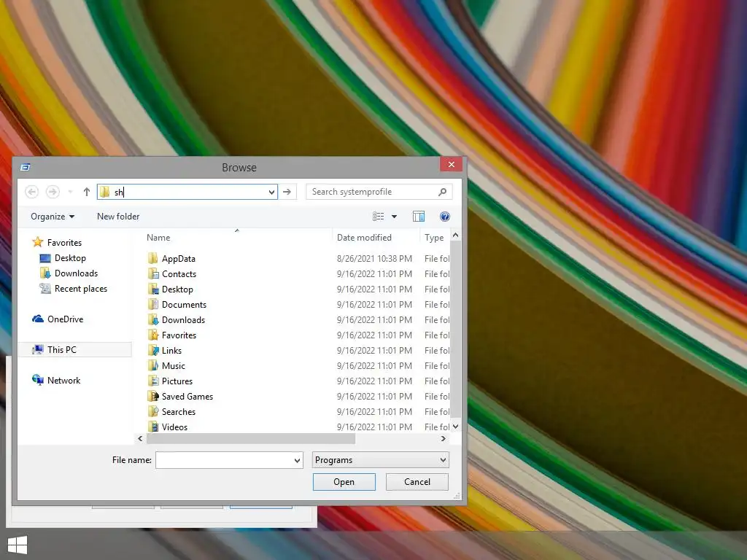Expand the File name dropdown arrow
This screenshot has height=560, width=747.
298,460
